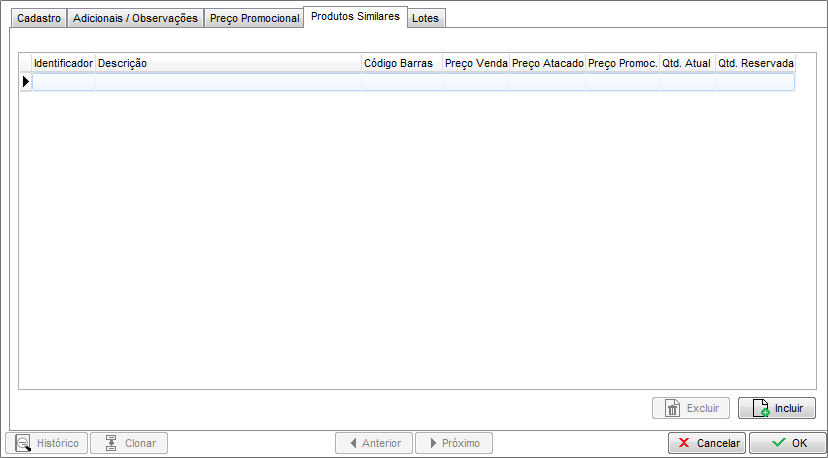
Task: Switch to the Cadastro tab
Action: [39, 18]
